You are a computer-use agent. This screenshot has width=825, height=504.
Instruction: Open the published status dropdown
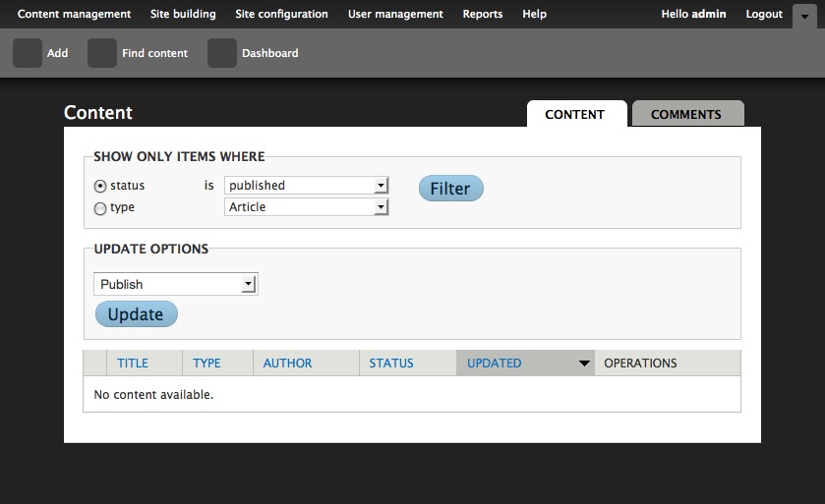(x=306, y=186)
